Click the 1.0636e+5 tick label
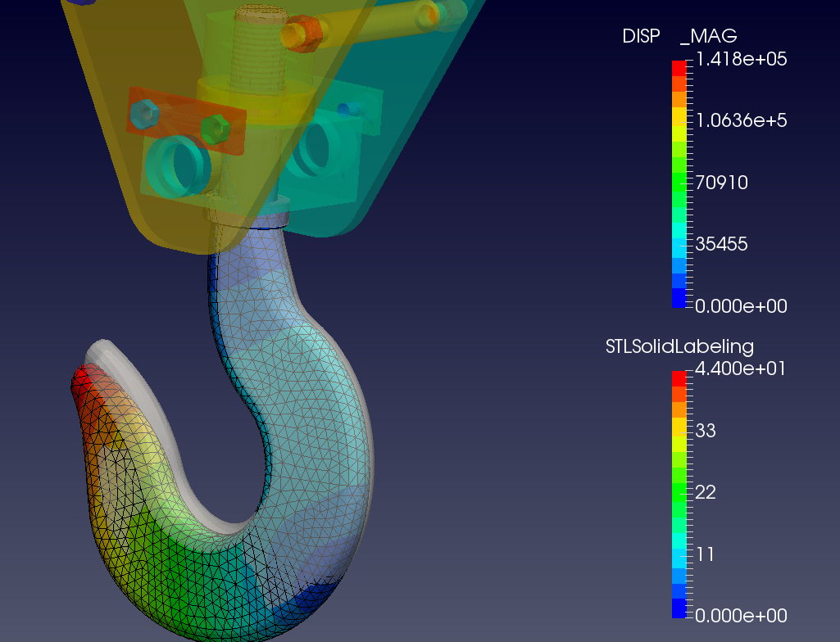This screenshot has width=840, height=642. pos(741,120)
